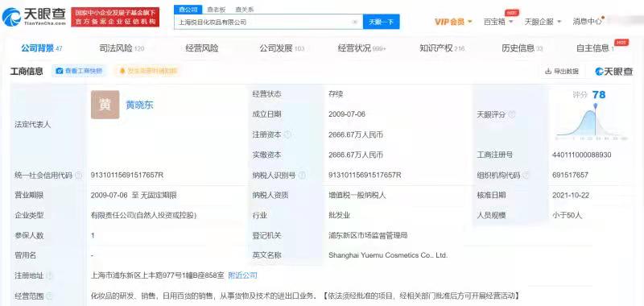Screen dimensions: 644x306
Task: Click the company name search input field
Action: tap(263, 23)
